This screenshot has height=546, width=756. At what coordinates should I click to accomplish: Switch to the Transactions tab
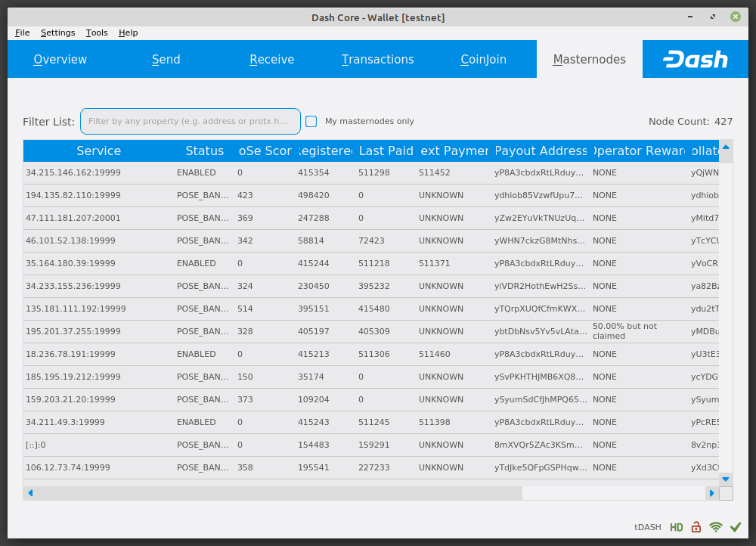point(377,59)
